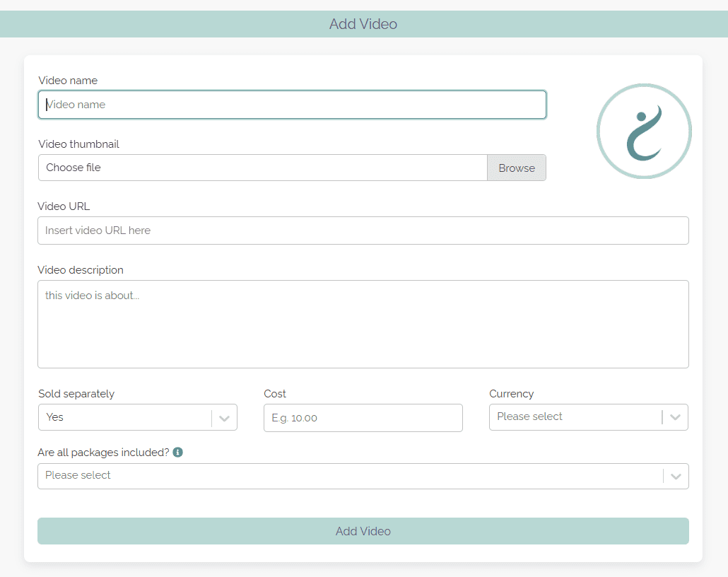The image size is (728, 577).
Task: Click the packages included chevron arrow
Action: 676,476
